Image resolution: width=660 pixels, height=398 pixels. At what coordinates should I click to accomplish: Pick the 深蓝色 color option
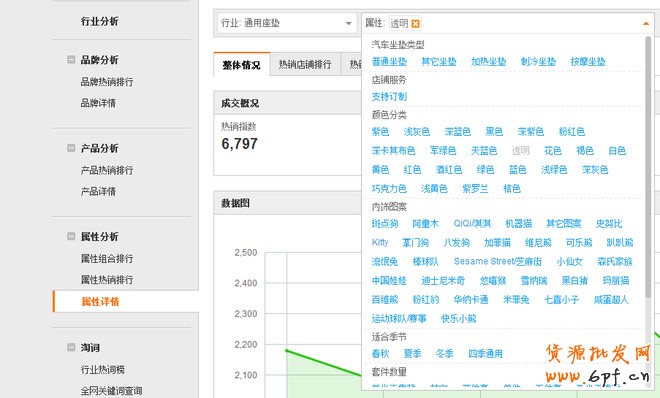[458, 131]
